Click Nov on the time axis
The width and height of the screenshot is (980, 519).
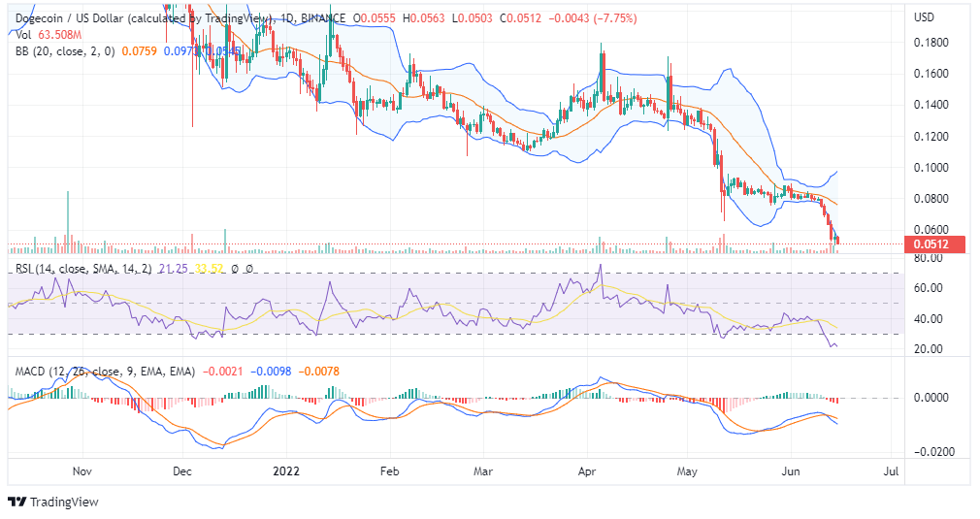pos(82,470)
